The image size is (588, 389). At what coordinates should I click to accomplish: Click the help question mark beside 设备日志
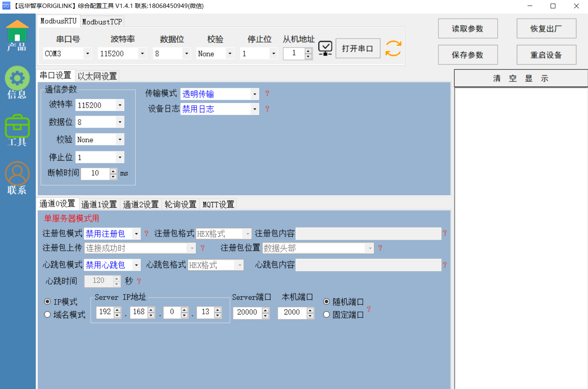267,108
